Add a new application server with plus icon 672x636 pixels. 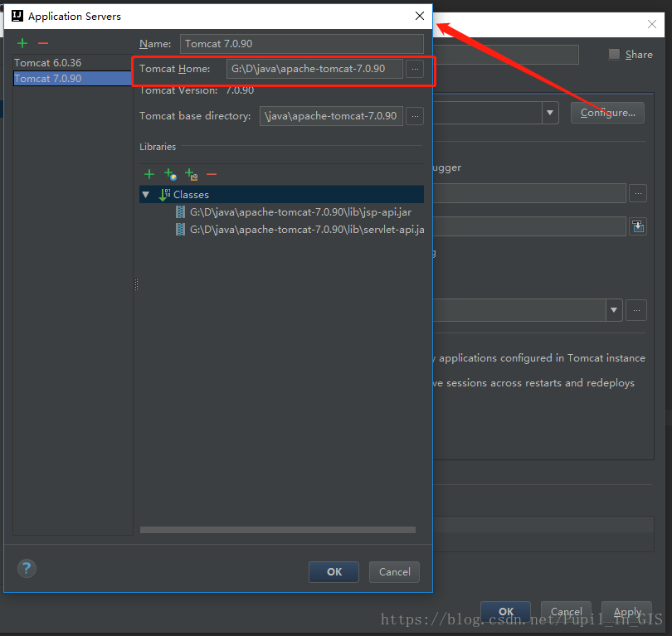(22, 43)
